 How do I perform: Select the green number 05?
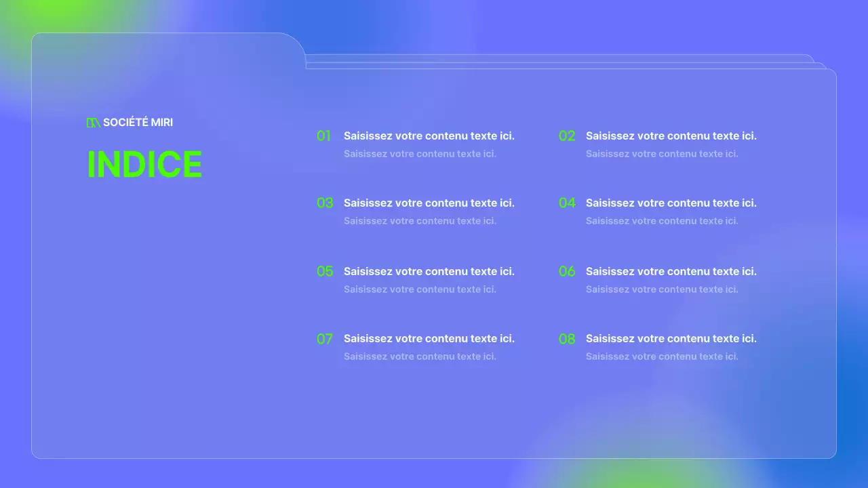click(325, 271)
